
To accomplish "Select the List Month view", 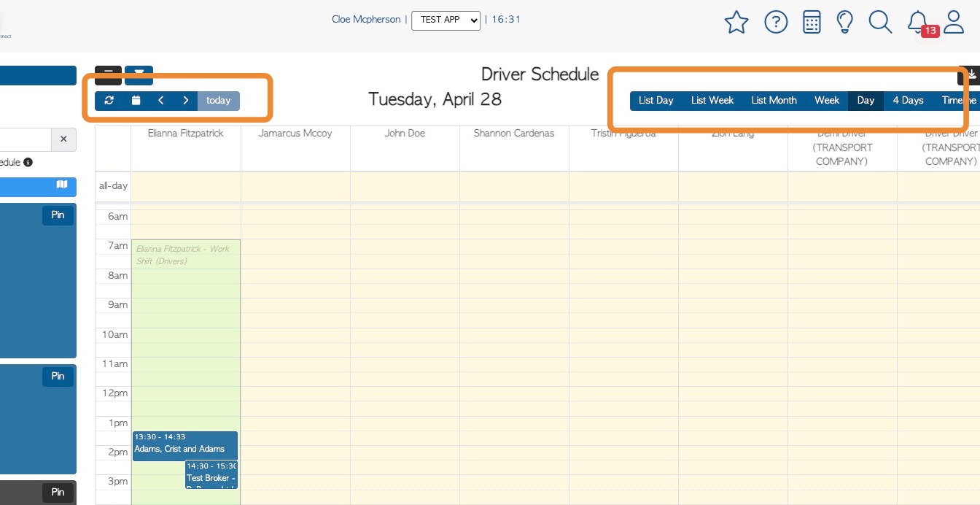I will pos(774,101).
